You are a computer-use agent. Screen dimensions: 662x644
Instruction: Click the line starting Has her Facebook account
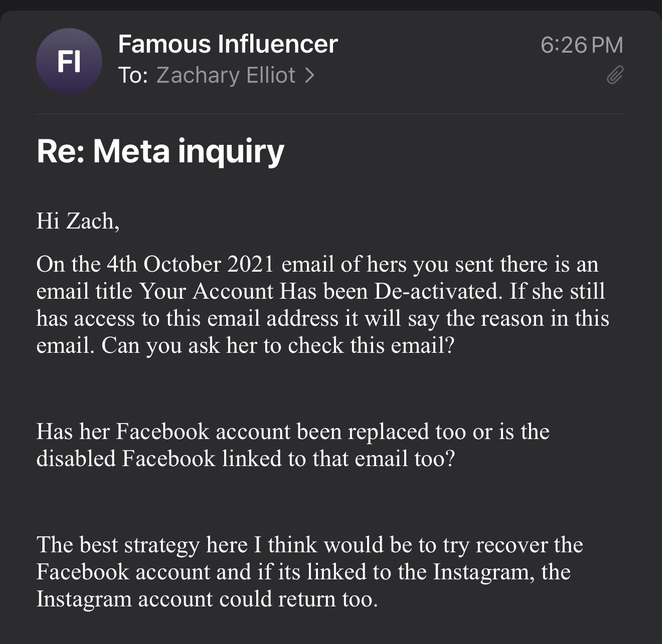293,431
